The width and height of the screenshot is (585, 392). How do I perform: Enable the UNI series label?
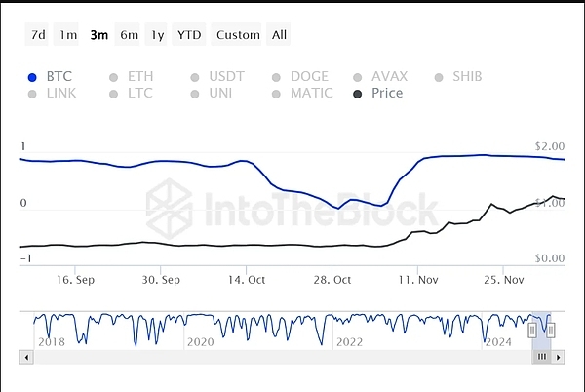click(221, 94)
